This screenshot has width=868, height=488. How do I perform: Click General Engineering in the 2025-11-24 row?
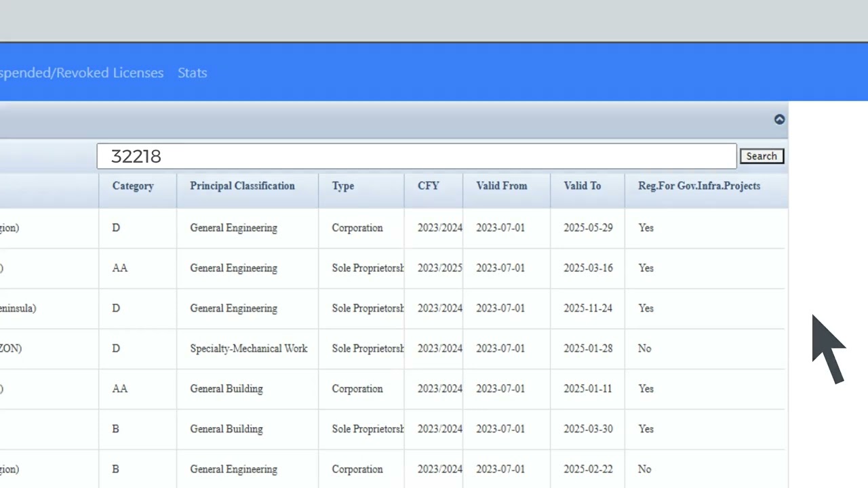point(233,308)
